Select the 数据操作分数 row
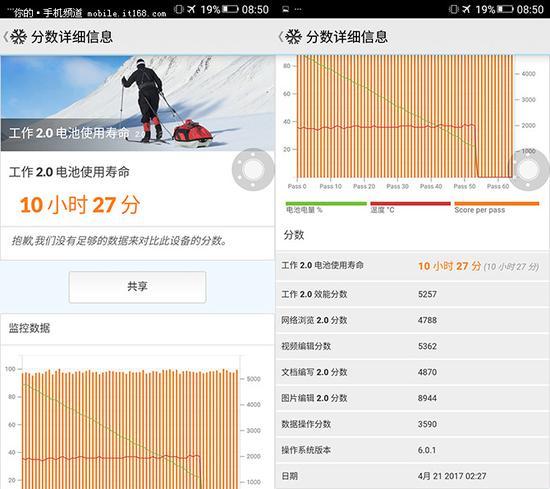 [412, 424]
